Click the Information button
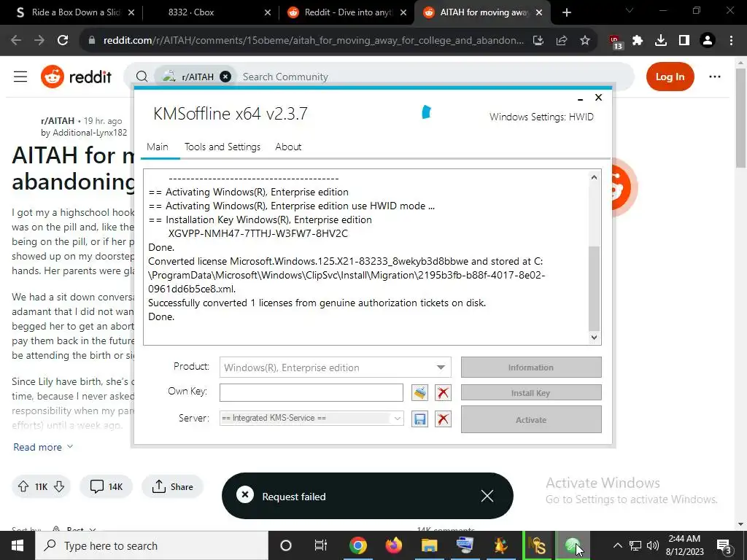This screenshot has width=747, height=560. click(531, 367)
